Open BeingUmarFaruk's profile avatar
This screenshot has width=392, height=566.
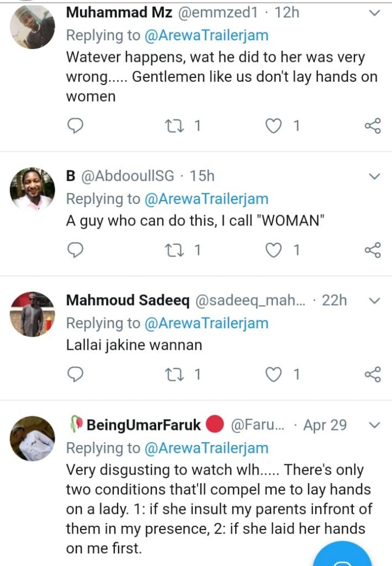[33, 439]
